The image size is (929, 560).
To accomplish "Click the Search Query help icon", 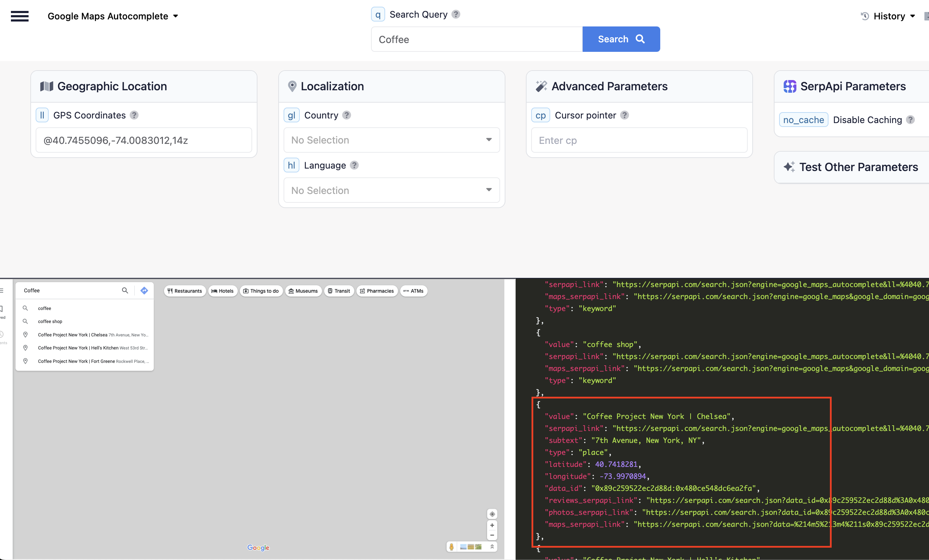I will [x=456, y=14].
